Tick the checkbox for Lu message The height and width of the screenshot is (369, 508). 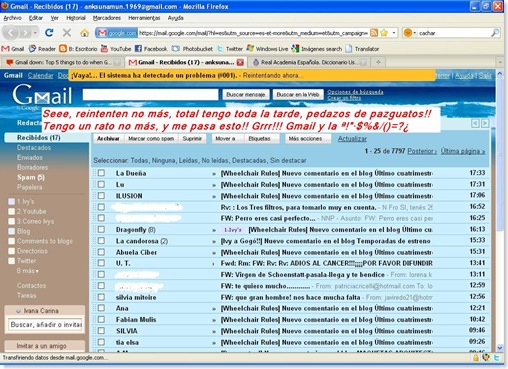(101, 184)
